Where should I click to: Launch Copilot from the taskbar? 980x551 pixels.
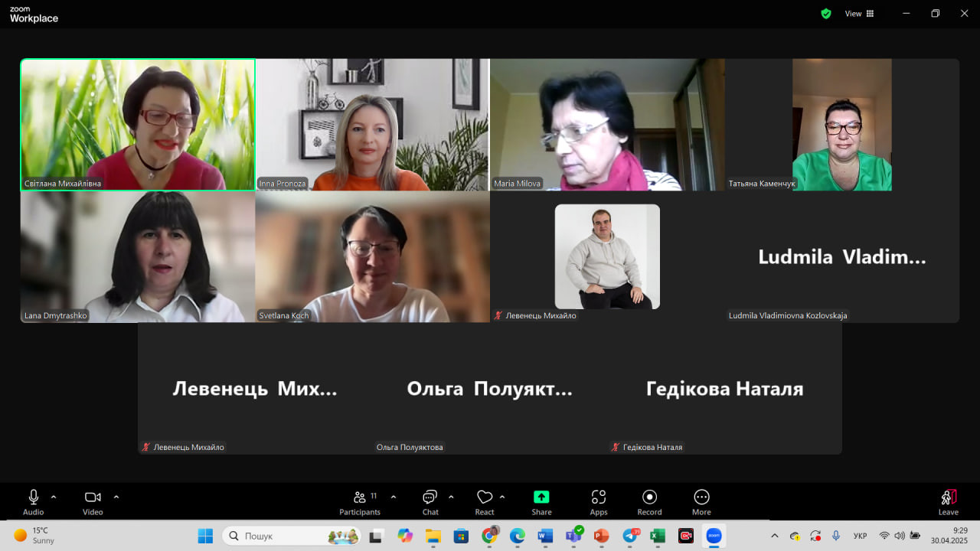pos(405,536)
